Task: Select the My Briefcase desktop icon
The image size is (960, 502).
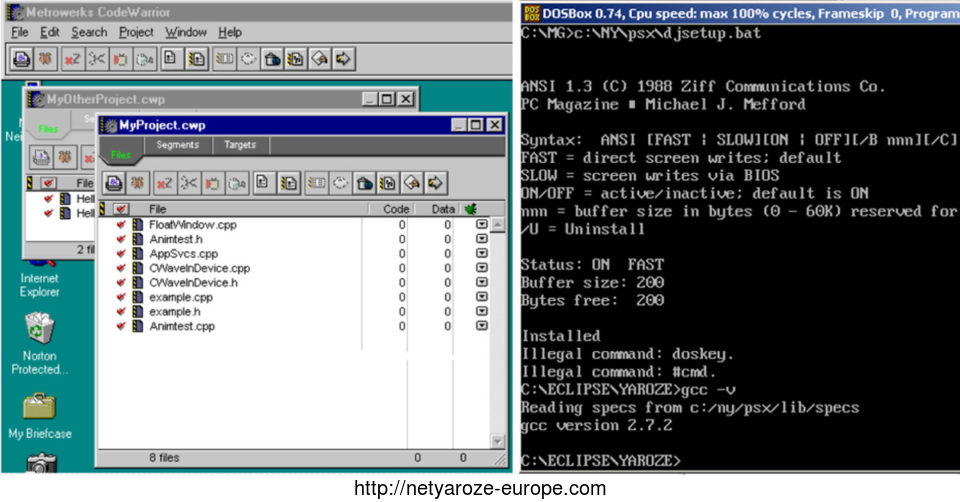Action: [x=39, y=417]
